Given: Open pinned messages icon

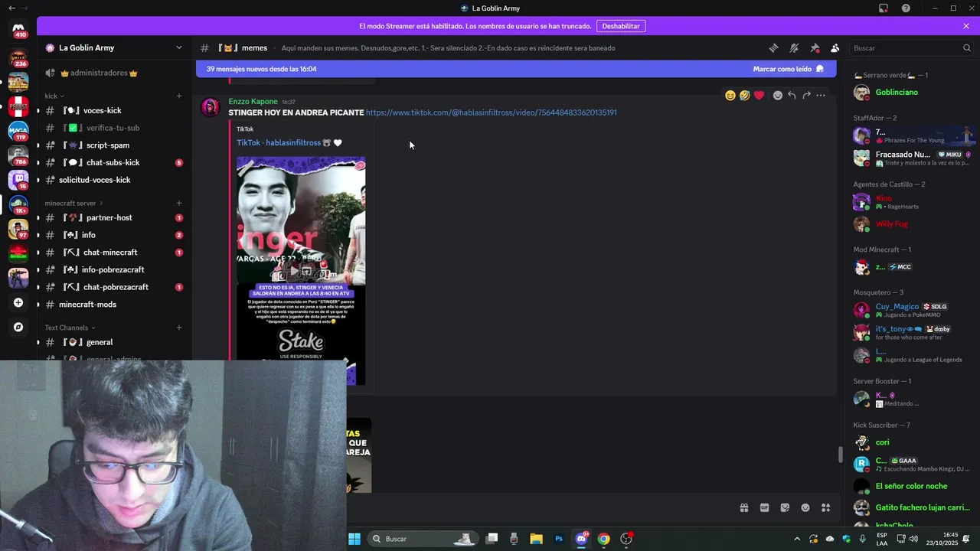Looking at the screenshot, I should pos(815,47).
